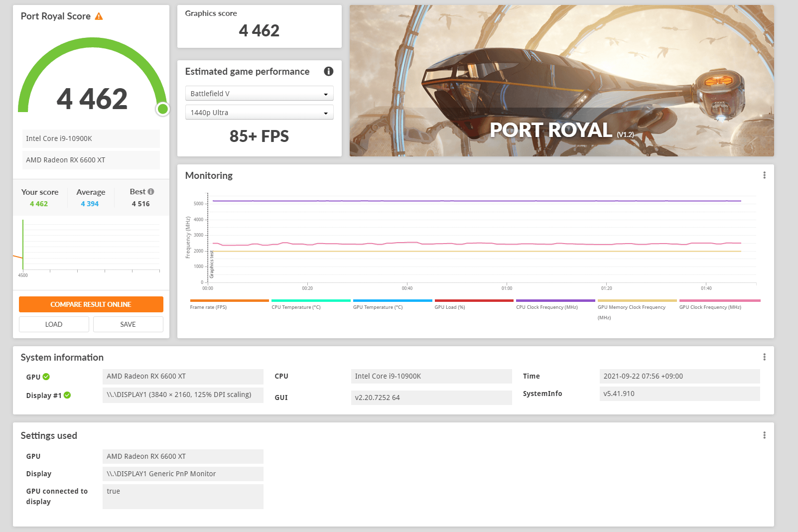Click the System information GPU value field
The width and height of the screenshot is (798, 532).
183,377
